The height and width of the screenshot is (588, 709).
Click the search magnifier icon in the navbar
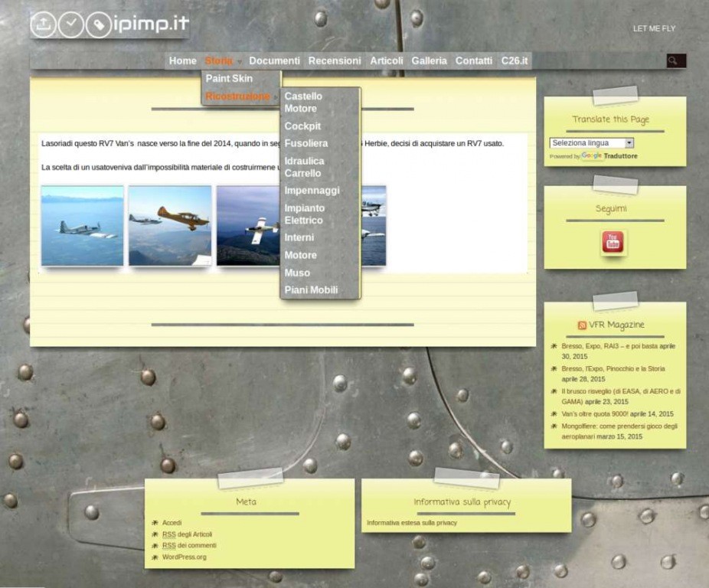pyautogui.click(x=674, y=60)
